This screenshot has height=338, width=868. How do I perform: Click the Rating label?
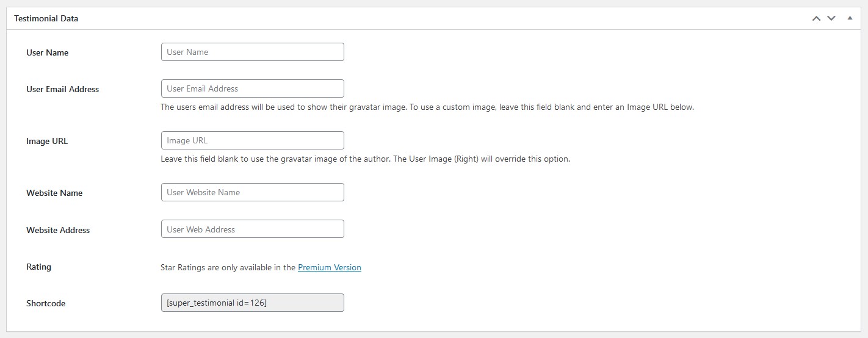point(39,267)
